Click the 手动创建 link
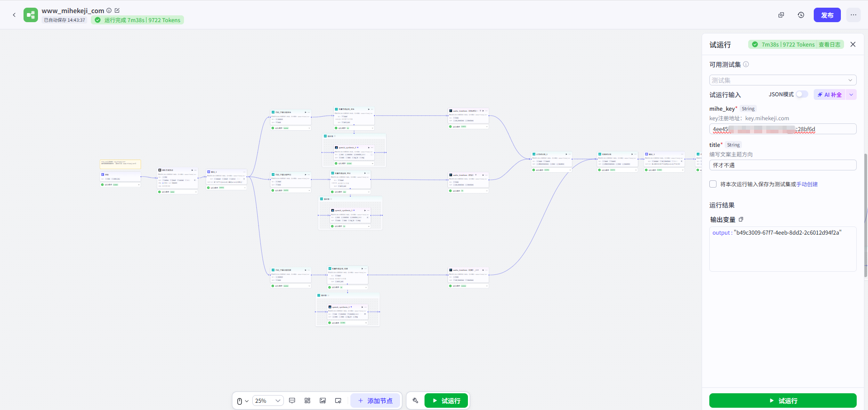The height and width of the screenshot is (410, 868). (x=807, y=184)
